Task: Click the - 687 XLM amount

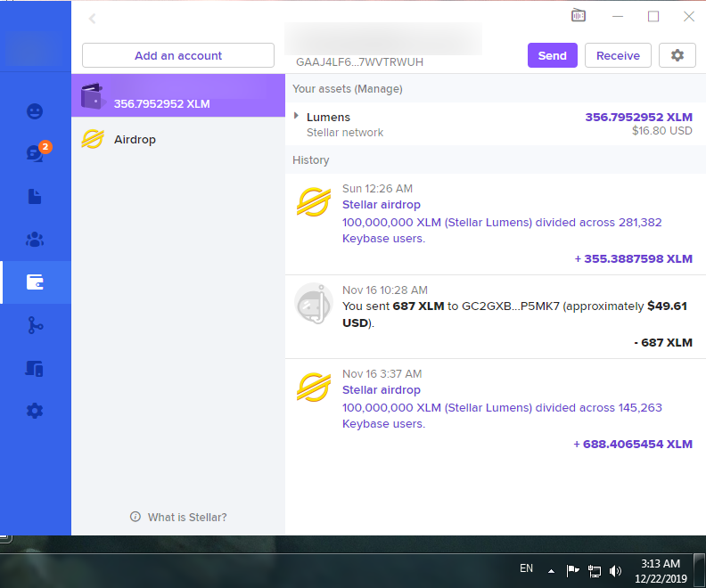Action: coord(663,342)
